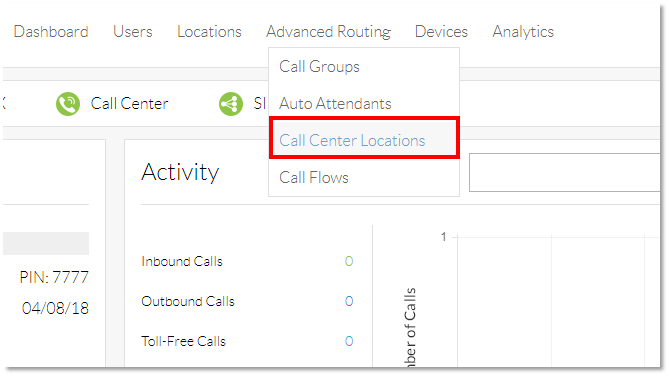Go to the Users tab
The image size is (669, 376).
click(133, 32)
